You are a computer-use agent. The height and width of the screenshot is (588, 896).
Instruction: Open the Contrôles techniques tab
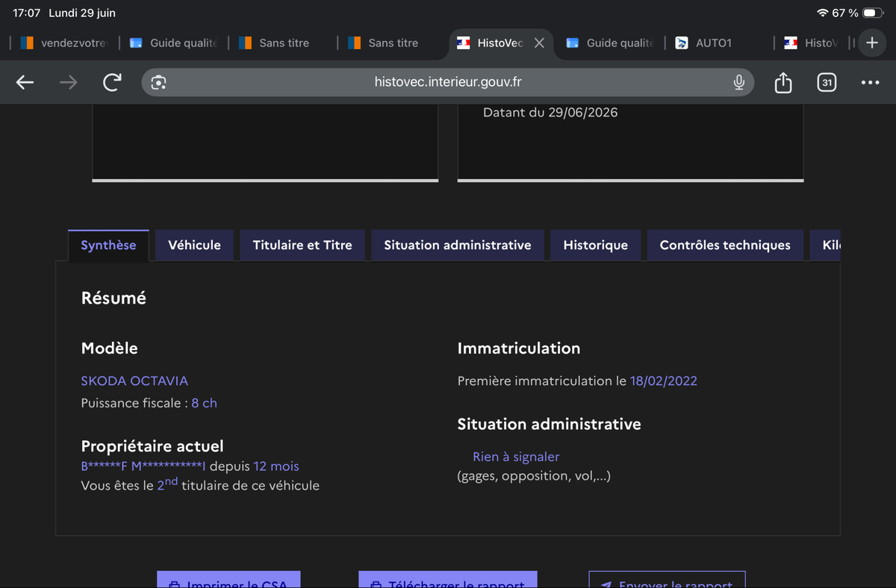pyautogui.click(x=725, y=245)
